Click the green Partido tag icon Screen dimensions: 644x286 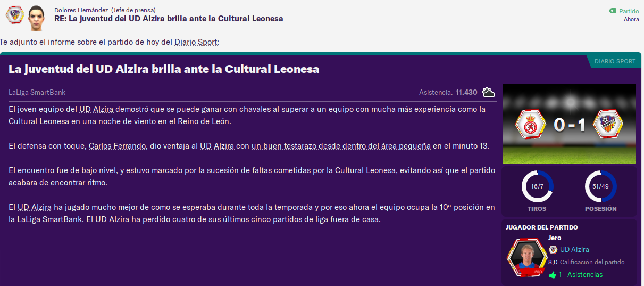(x=613, y=11)
